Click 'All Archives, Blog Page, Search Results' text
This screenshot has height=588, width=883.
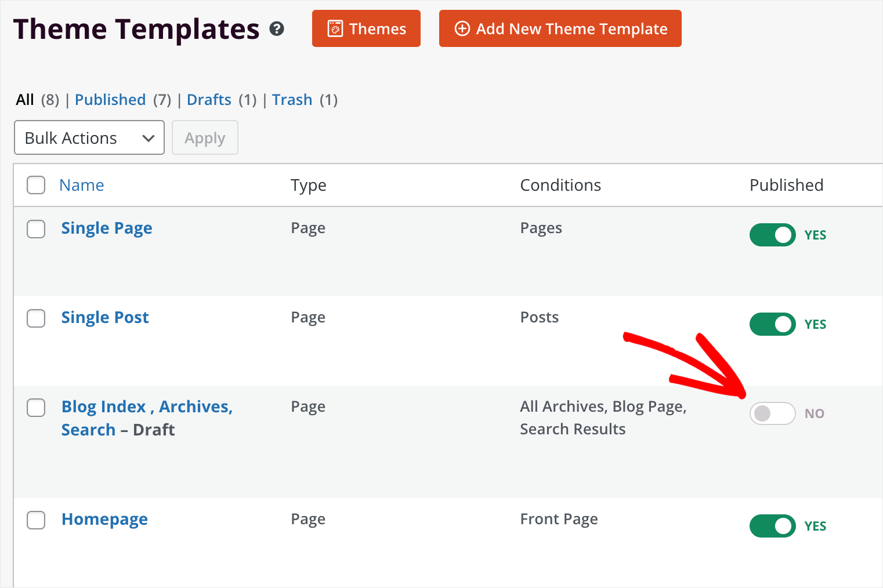[x=603, y=418]
